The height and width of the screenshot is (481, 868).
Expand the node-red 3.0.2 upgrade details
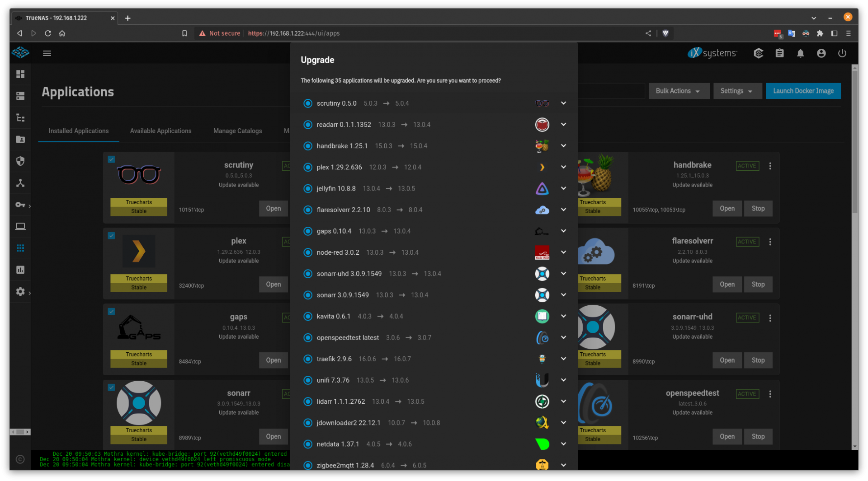pos(563,252)
